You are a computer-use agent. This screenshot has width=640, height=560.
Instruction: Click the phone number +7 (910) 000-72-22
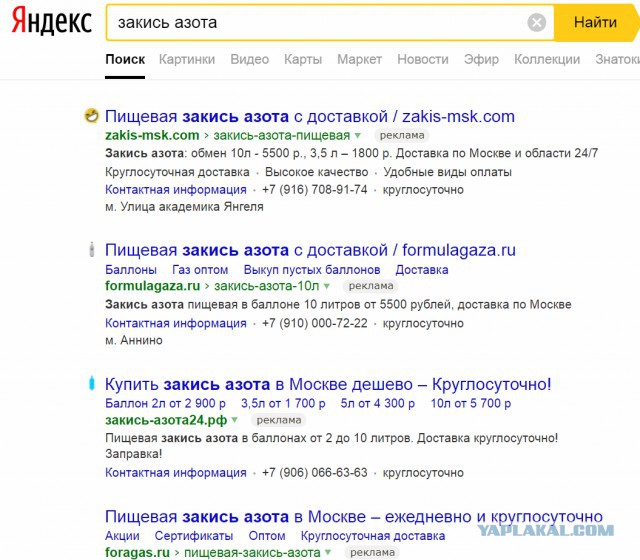coord(314,323)
